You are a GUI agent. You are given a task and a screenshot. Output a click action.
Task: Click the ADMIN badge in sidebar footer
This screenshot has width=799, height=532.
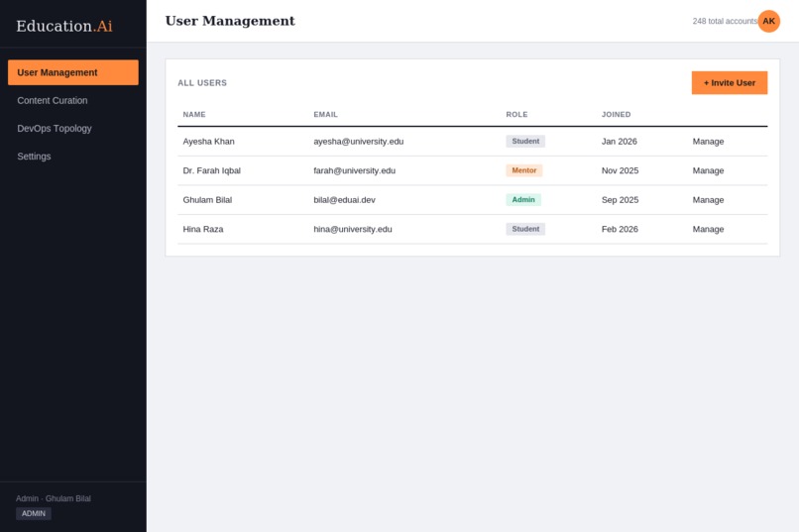click(34, 514)
